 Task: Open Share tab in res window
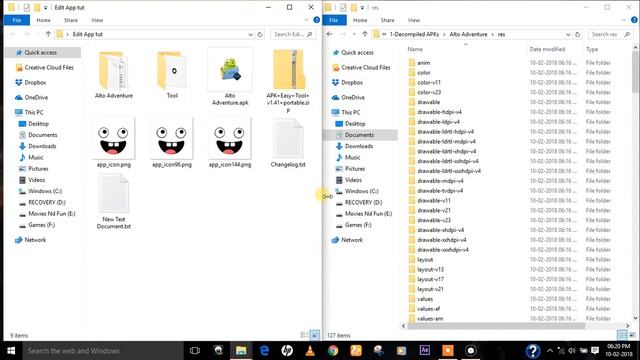[x=387, y=20]
